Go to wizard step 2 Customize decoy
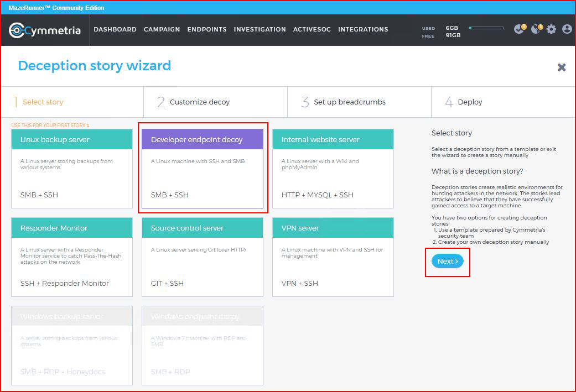576x392 pixels. 216,102
